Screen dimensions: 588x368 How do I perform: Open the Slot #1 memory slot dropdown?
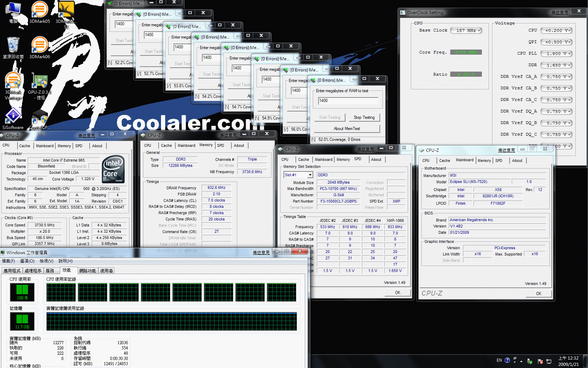coord(310,175)
